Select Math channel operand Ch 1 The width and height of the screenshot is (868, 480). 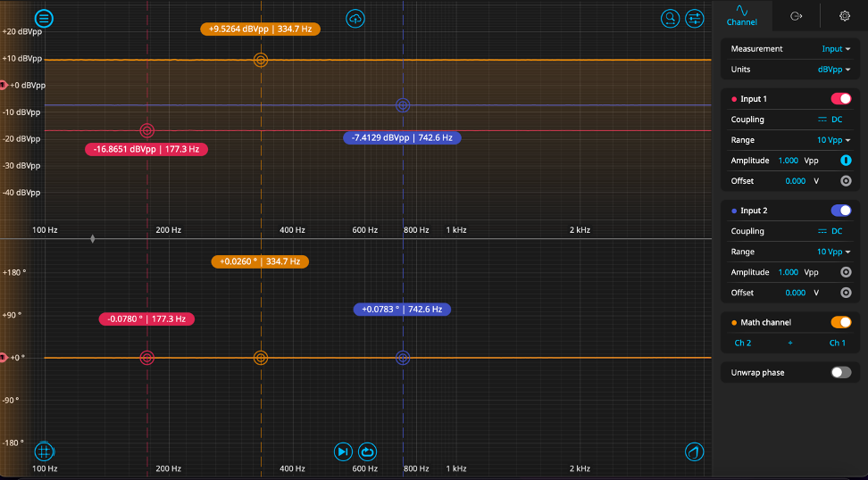pyautogui.click(x=837, y=343)
